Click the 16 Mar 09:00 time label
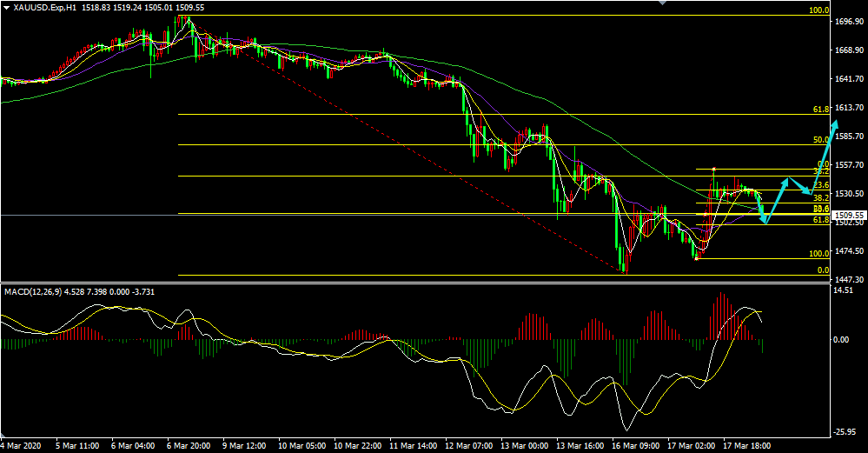 (x=635, y=446)
